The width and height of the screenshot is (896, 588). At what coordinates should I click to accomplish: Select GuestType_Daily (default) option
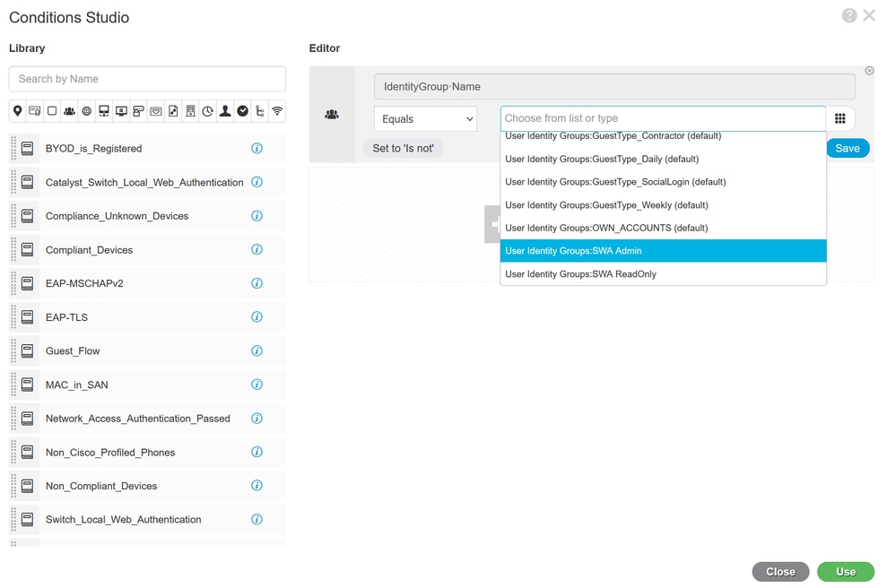(x=663, y=160)
